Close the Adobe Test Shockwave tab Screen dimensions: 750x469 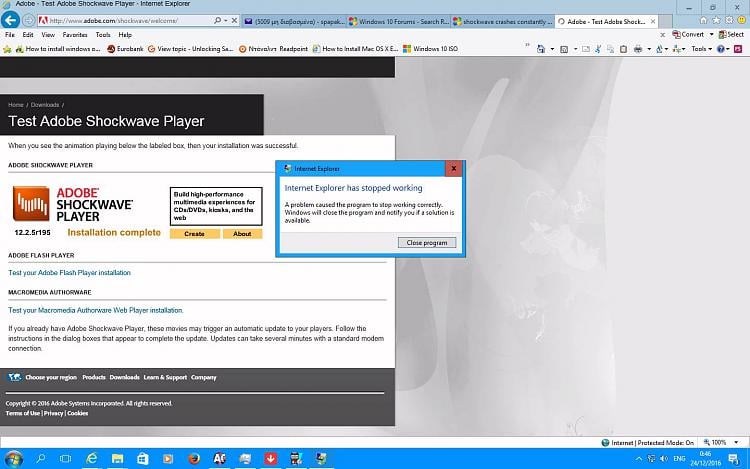pyautogui.click(x=653, y=22)
